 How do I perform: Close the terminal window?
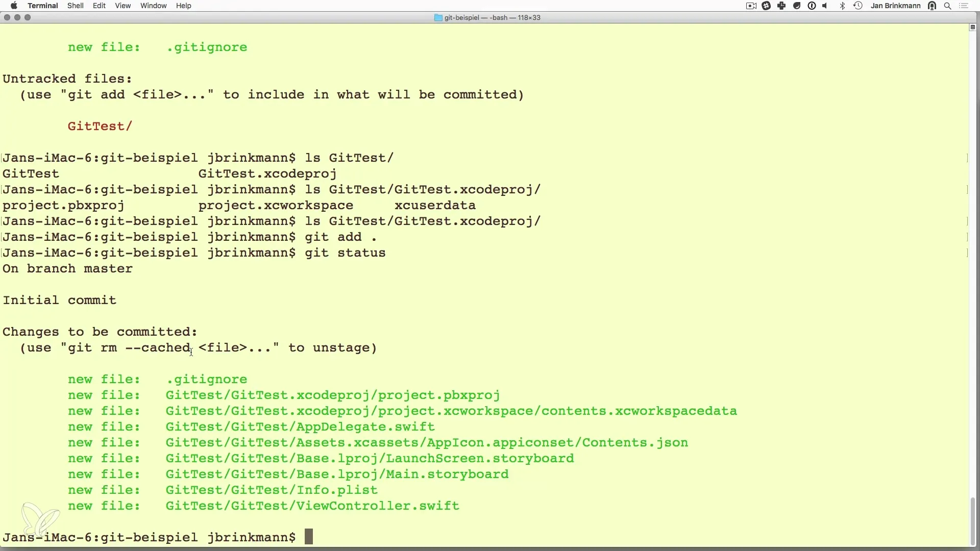[7, 17]
